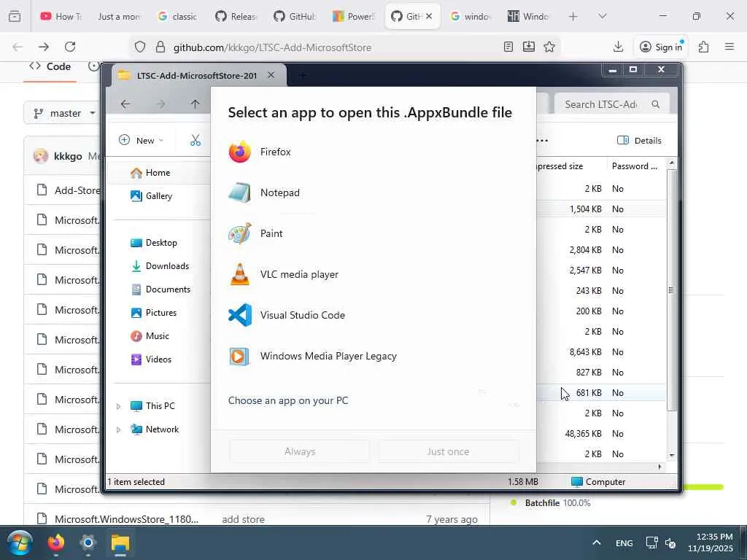Open the Windows Start button
The height and width of the screenshot is (560, 747).
point(20,542)
